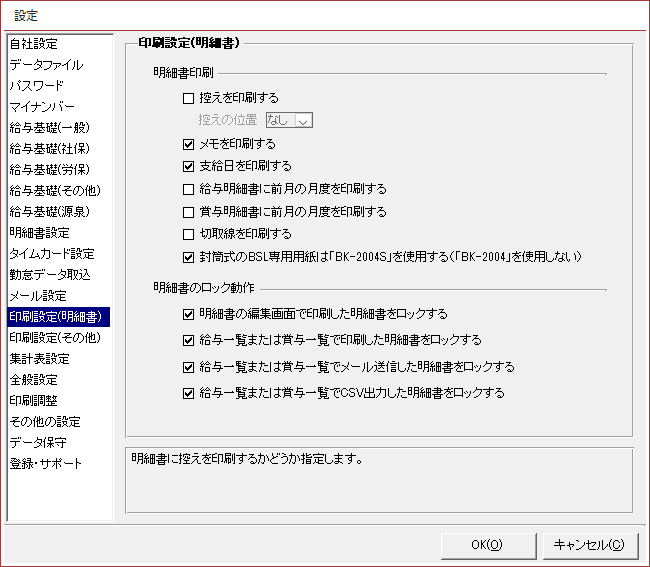Toggle the BK-2004S envelope paper checkbox
The width and height of the screenshot is (650, 567).
click(x=189, y=257)
